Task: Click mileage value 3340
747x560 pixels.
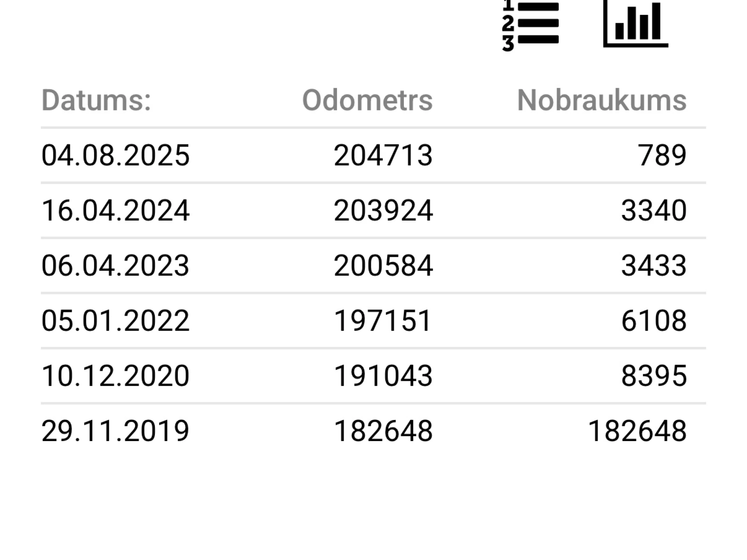Action: coord(654,211)
